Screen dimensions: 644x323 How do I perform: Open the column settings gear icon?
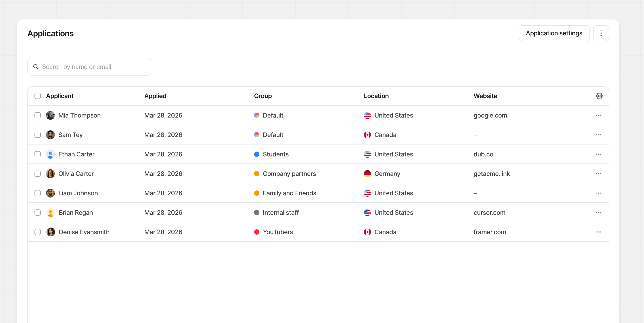(599, 96)
